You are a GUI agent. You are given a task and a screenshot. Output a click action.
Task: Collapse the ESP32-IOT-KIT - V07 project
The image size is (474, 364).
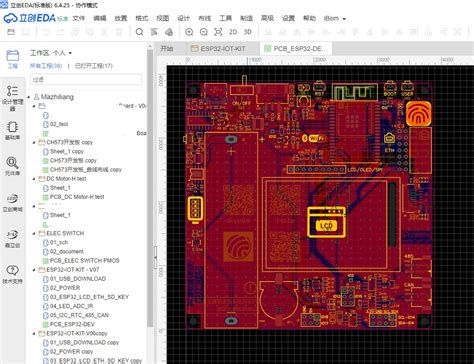coord(34,270)
